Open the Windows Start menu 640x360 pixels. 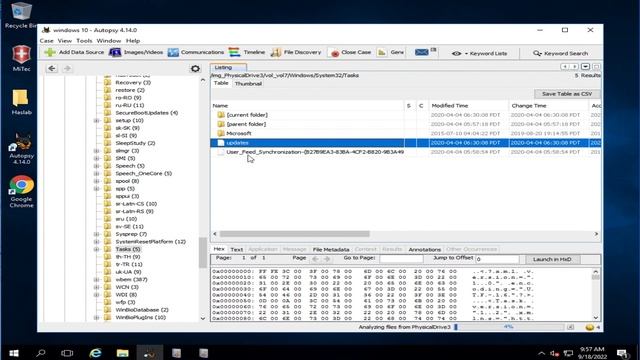(13, 353)
